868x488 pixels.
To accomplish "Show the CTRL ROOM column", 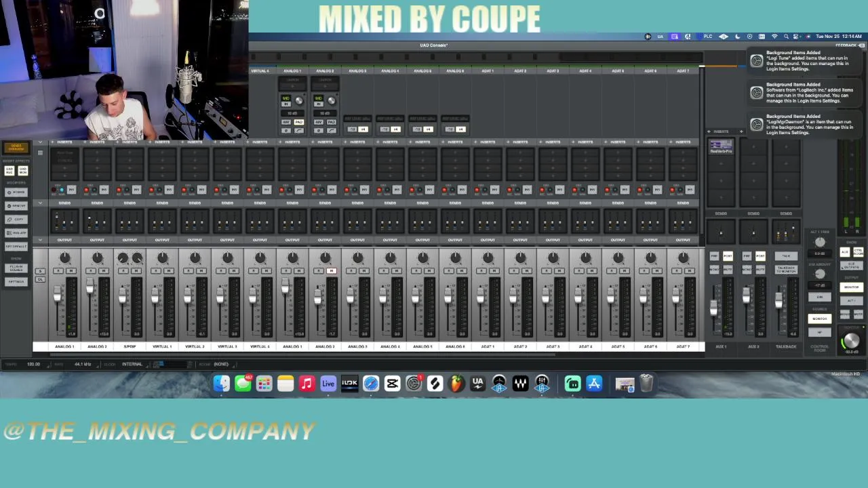I will coord(858,252).
